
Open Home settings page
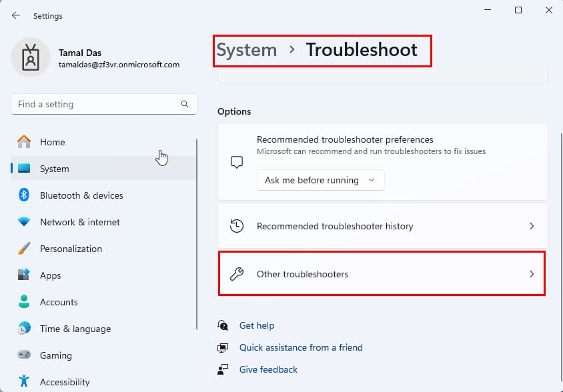103,142
